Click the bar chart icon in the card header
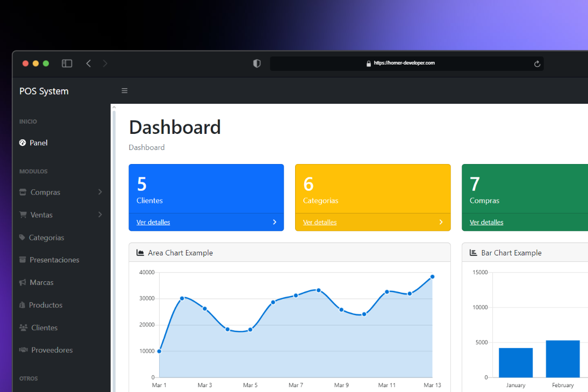588x392 pixels. 474,253
